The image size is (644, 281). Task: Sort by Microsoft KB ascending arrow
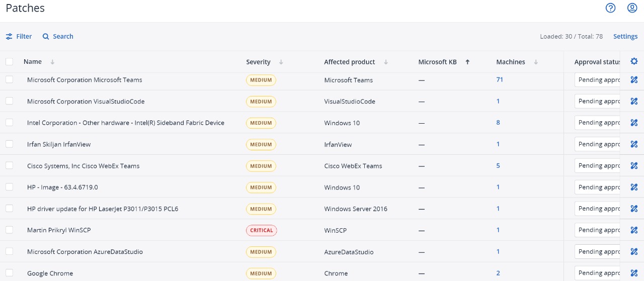467,62
